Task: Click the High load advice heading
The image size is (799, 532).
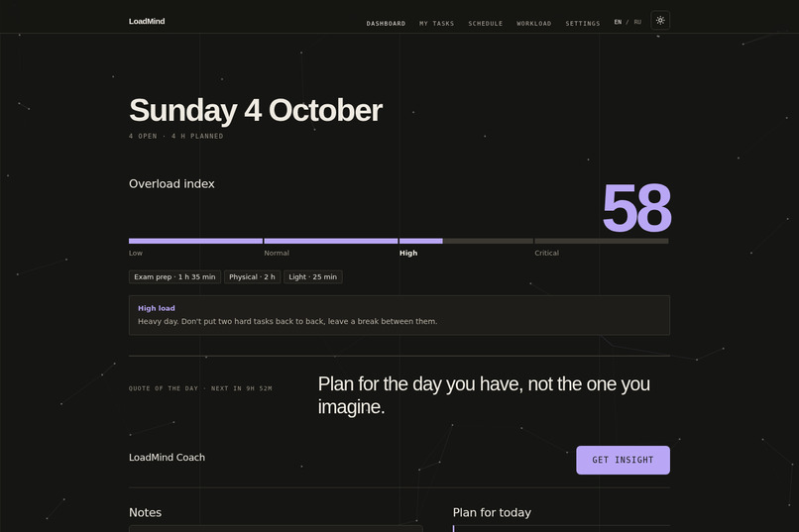Action: click(157, 308)
